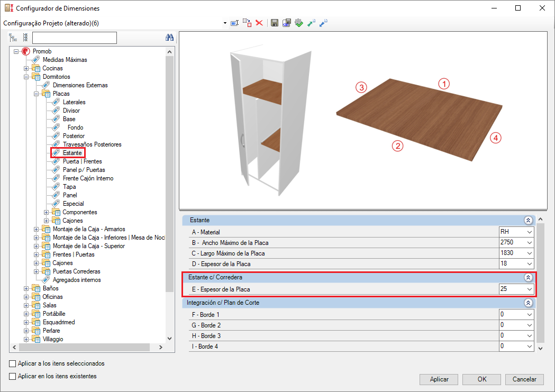Expand Montaje de la Caja - Armarios
Image resolution: width=555 pixels, height=392 pixels.
coord(36,229)
